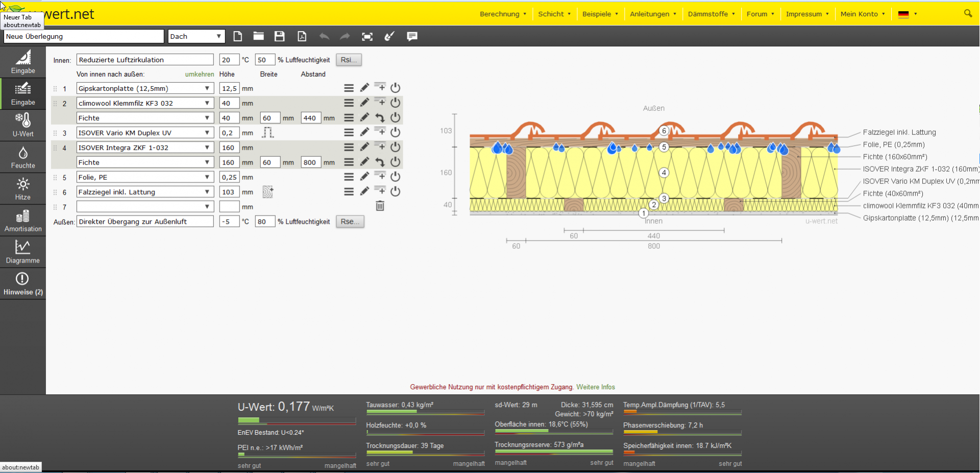Screen dimensions: 980x473
Task: Add a layer above Folie, PE
Action: click(x=380, y=176)
